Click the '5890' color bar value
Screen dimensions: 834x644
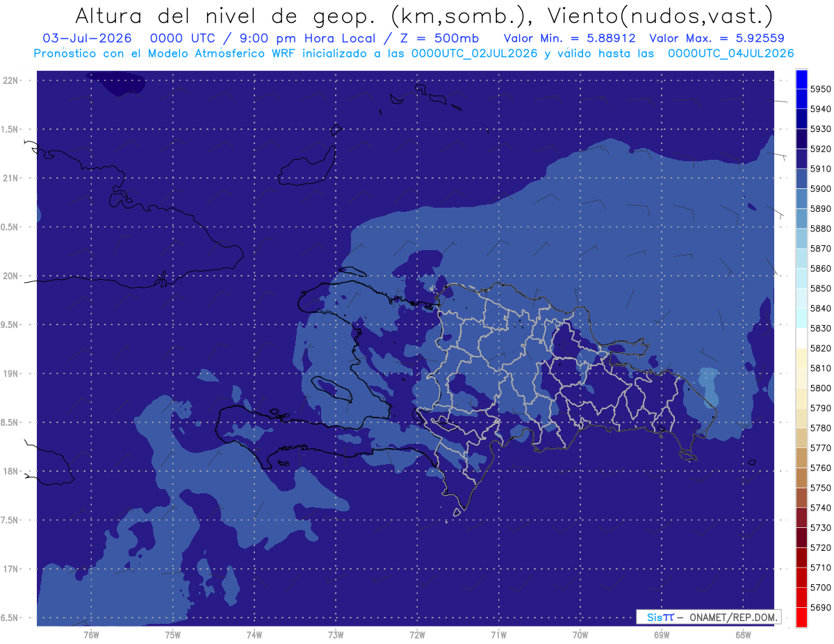[x=820, y=208]
